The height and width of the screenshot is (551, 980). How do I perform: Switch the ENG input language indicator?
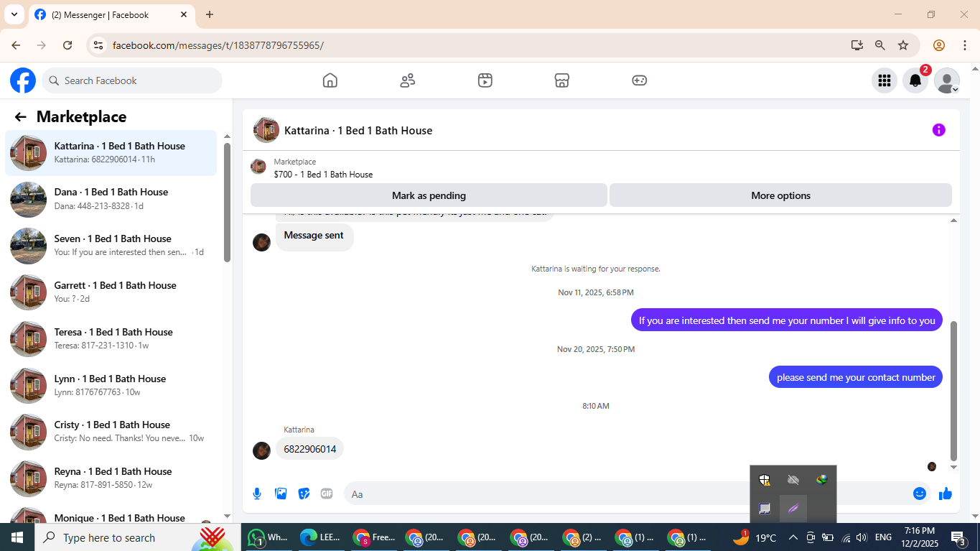(x=883, y=537)
